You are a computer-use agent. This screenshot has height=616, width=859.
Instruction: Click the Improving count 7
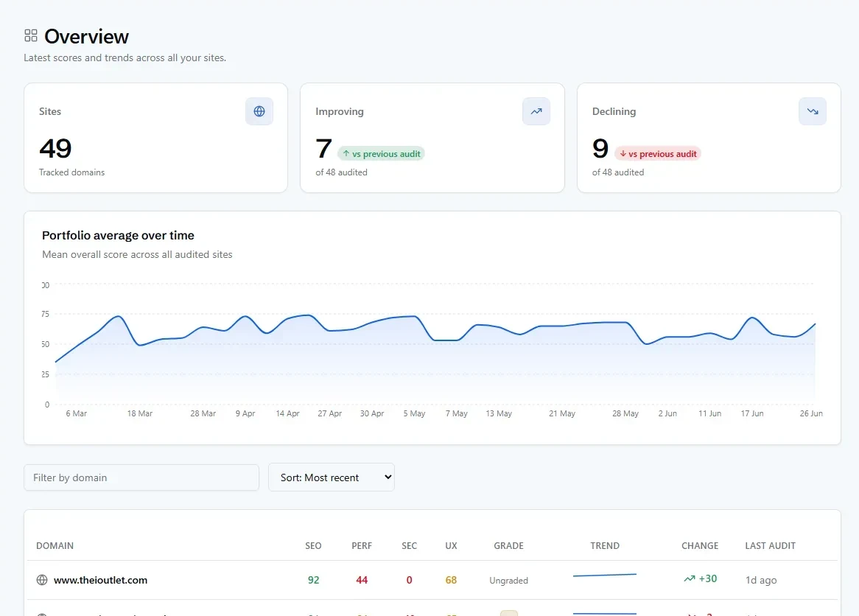pyautogui.click(x=323, y=149)
